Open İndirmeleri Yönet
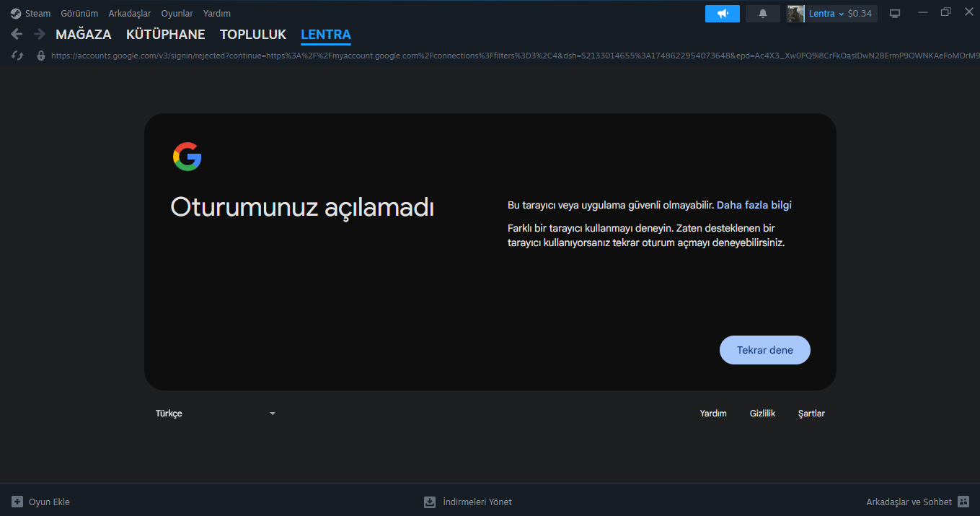Viewport: 980px width, 516px height. point(477,502)
